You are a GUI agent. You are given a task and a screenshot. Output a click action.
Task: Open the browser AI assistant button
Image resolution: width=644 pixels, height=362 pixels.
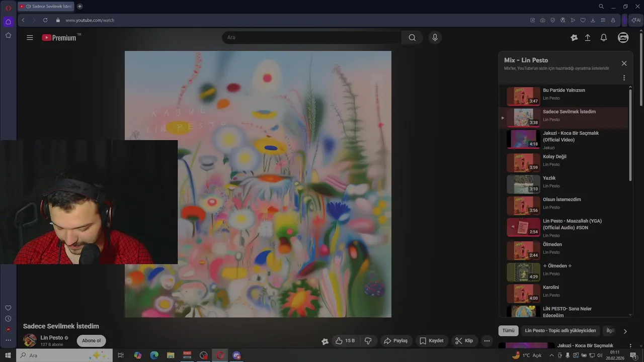pyautogui.click(x=635, y=20)
